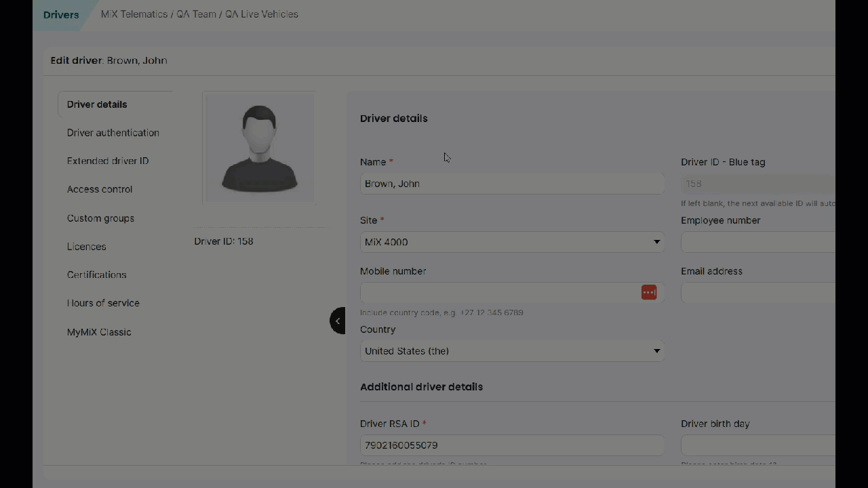Viewport: 868px width, 488px height.
Task: Open Hours of service section
Action: [x=103, y=304]
